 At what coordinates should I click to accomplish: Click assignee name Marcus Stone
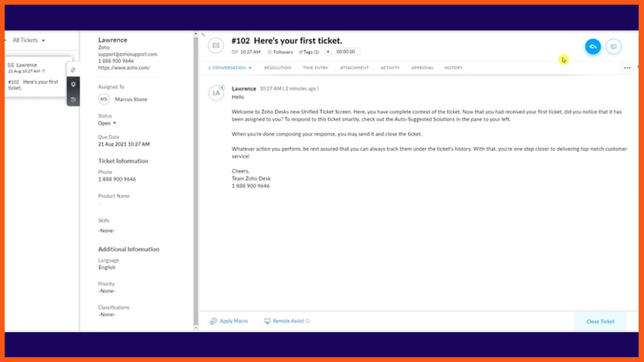[131, 99]
